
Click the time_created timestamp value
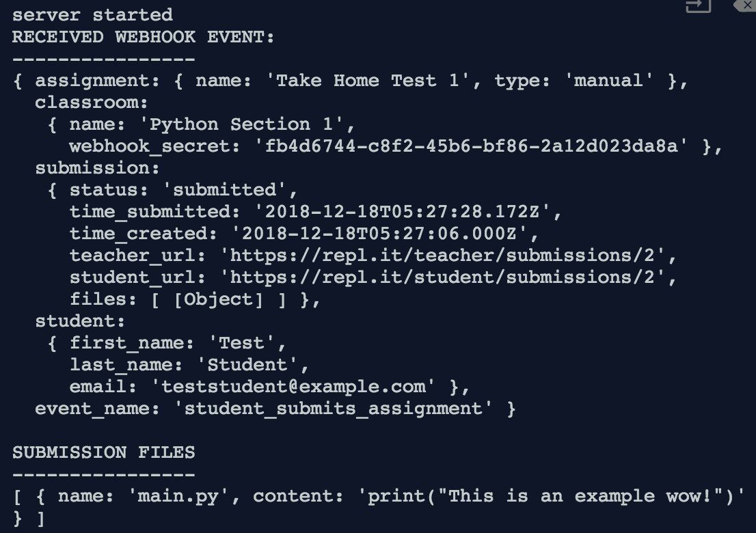379,234
